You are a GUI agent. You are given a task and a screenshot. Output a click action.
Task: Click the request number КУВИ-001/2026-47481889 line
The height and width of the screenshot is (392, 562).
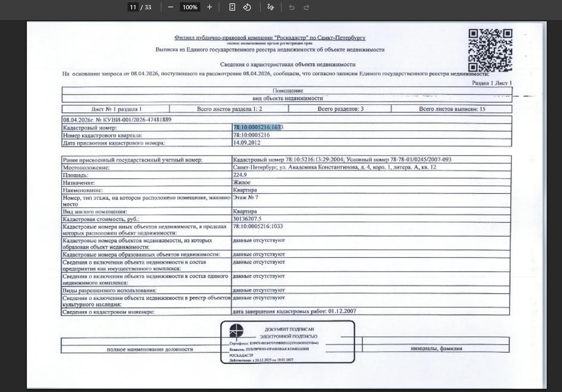pos(117,120)
